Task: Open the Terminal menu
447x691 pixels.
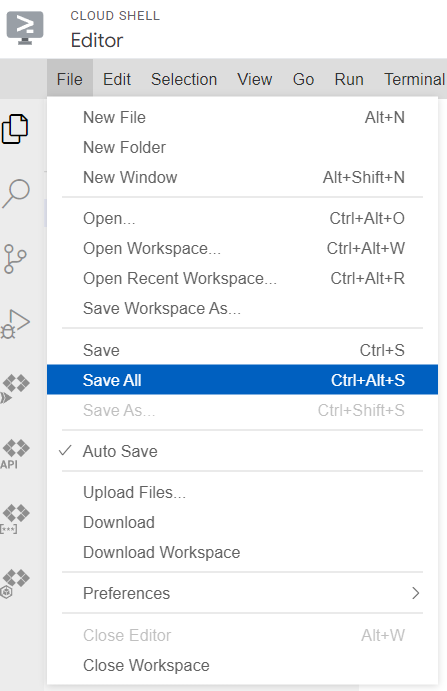Action: pos(414,79)
